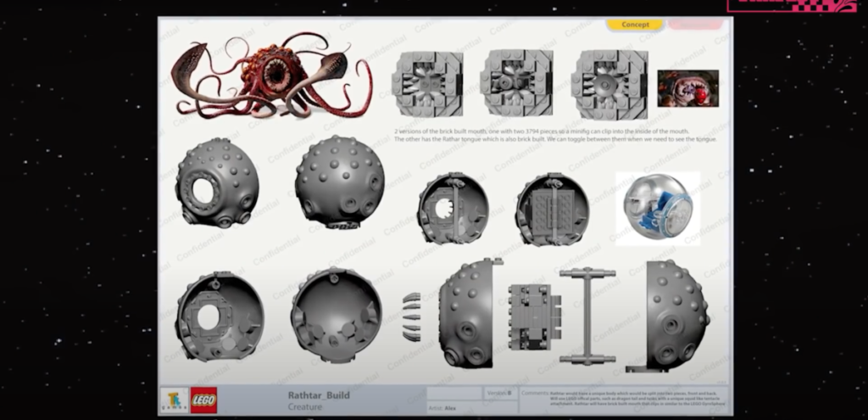Select the middle brick-built mouth render
The width and height of the screenshot is (868, 420).
516,83
